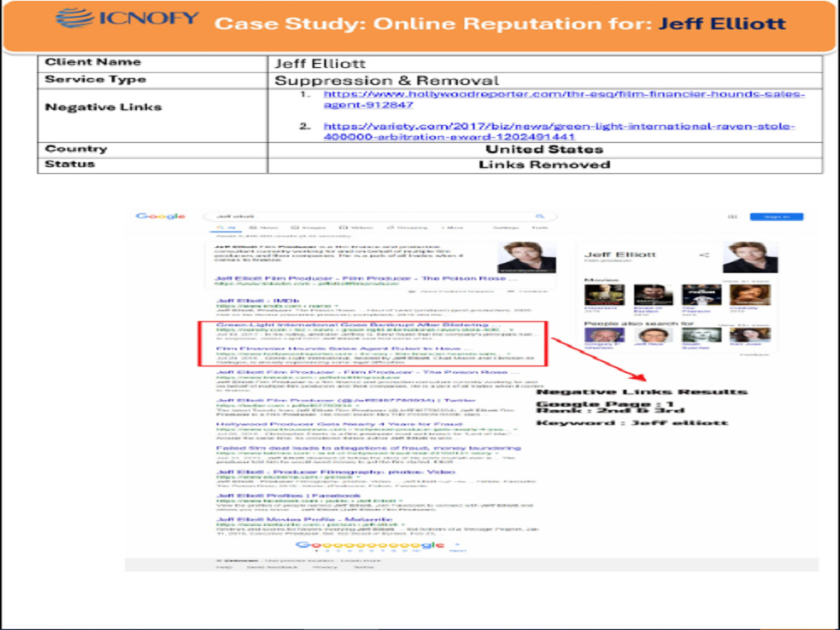
Task: Switch to the News search tab
Action: 264,228
